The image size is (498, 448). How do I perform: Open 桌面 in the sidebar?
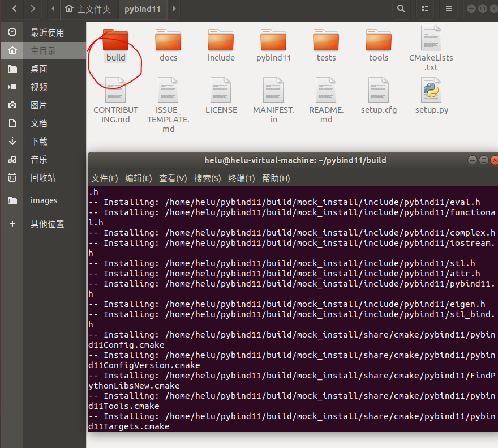(38, 69)
